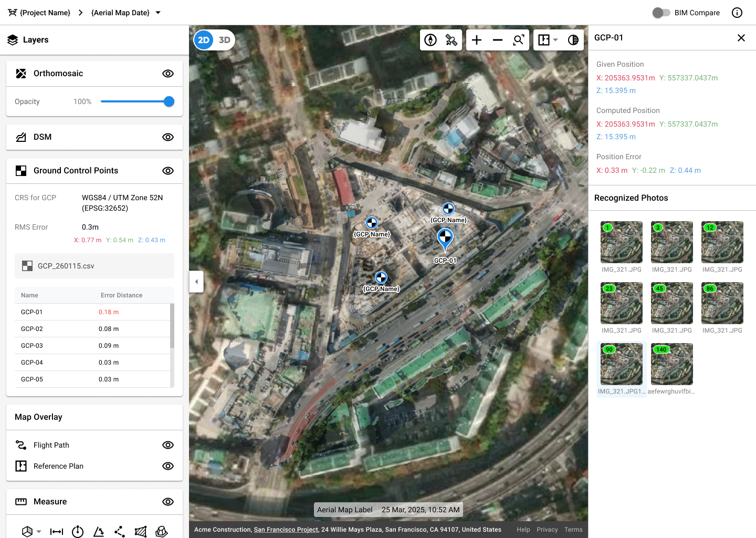Click the 'Error Distance' column header
Image resolution: width=756 pixels, height=538 pixels.
(122, 295)
